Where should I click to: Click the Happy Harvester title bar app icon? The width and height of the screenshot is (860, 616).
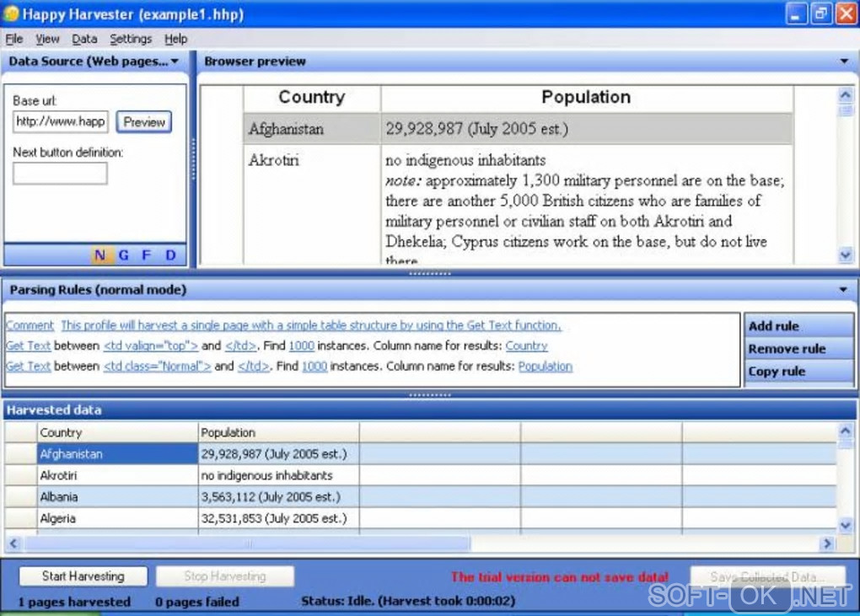[11, 13]
